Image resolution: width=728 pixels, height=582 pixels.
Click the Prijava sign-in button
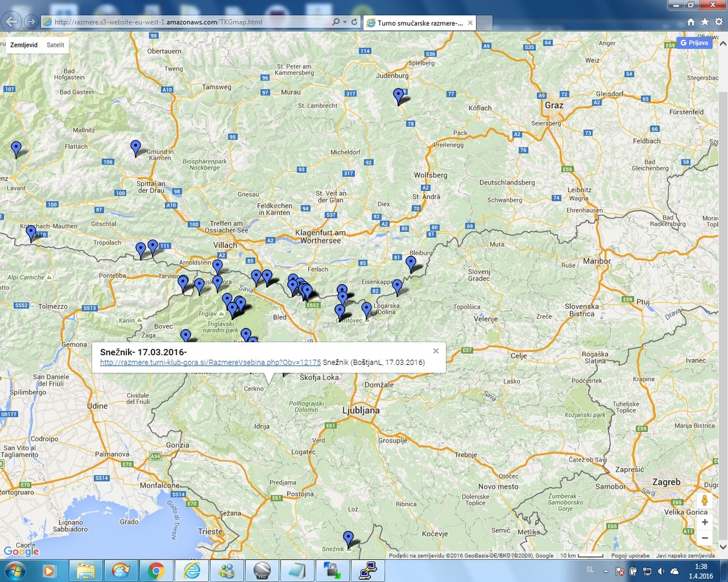(x=694, y=43)
